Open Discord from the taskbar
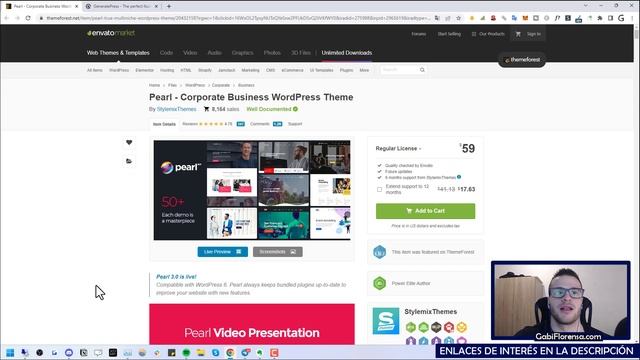This screenshot has height=360, width=640. tap(69, 353)
